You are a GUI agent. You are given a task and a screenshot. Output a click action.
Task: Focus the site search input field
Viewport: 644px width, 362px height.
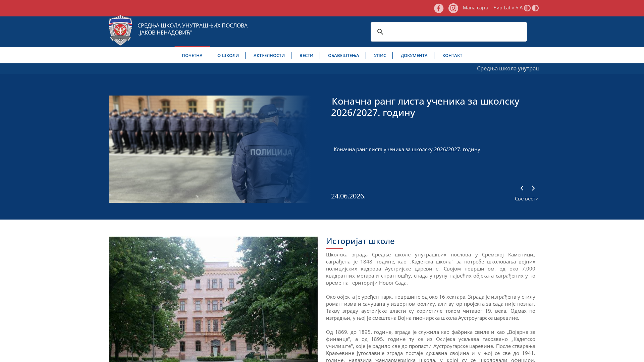coord(449,32)
